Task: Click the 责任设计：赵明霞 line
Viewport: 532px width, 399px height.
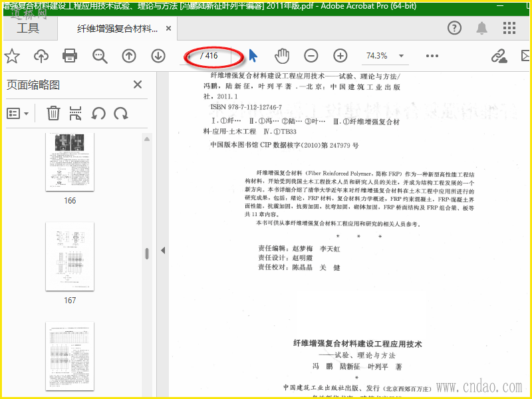Action: coord(285,258)
